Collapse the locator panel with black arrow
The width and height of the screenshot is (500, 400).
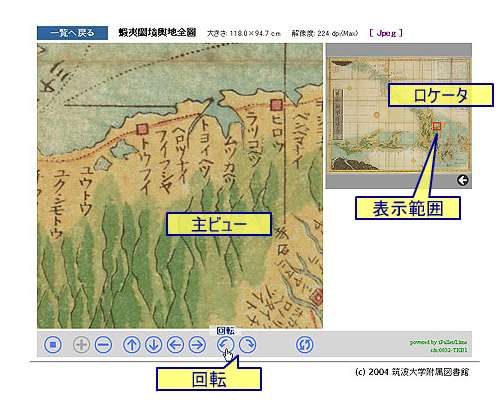coord(463,180)
